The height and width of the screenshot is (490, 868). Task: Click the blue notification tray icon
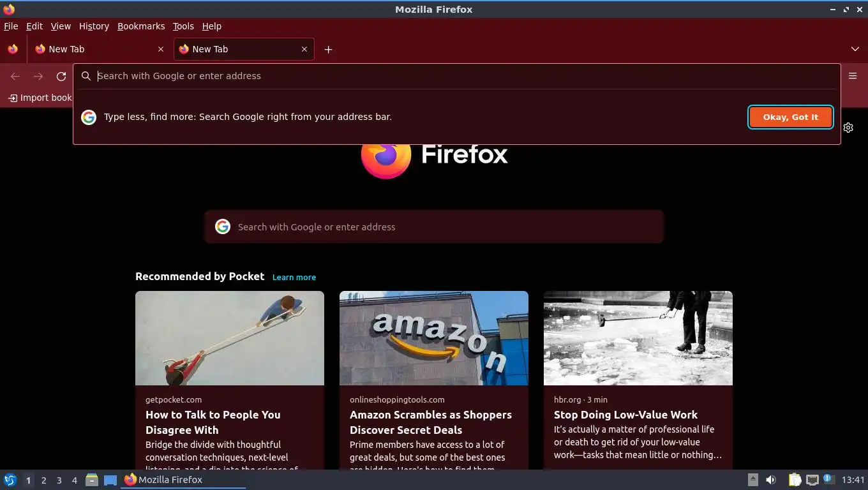click(829, 479)
